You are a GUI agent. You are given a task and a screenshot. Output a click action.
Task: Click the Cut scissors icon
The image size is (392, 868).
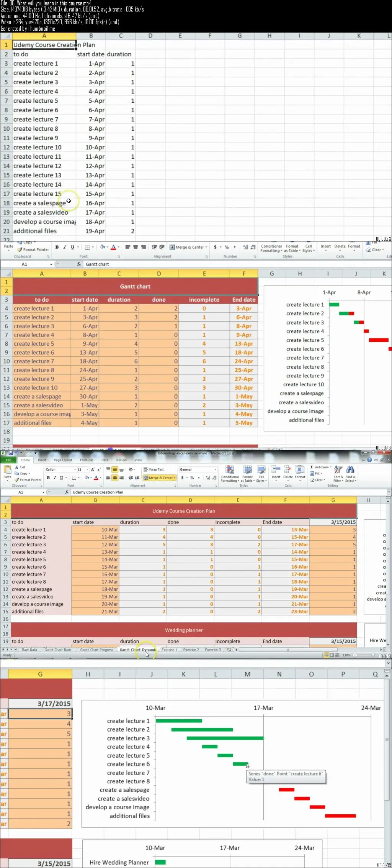click(17, 467)
